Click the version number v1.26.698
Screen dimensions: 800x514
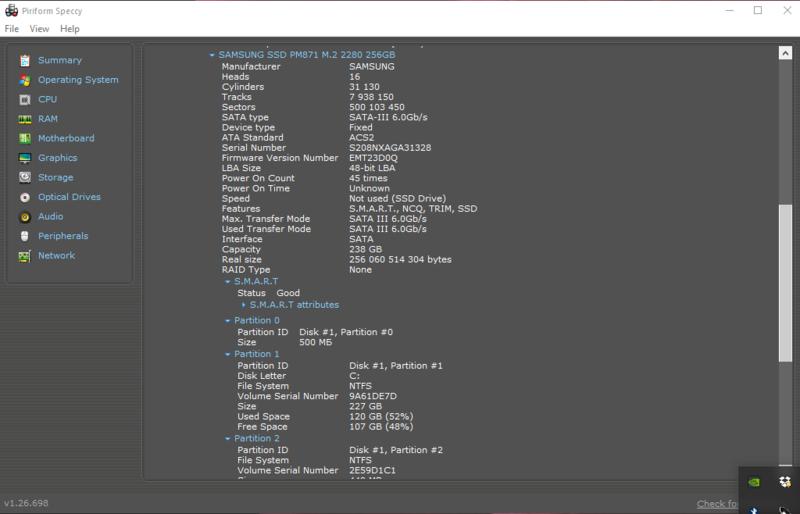click(x=26, y=503)
